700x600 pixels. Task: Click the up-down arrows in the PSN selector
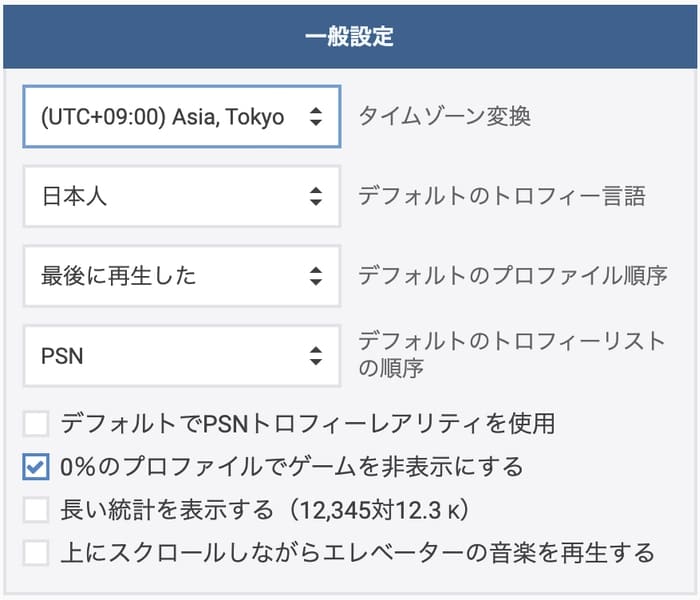click(316, 355)
